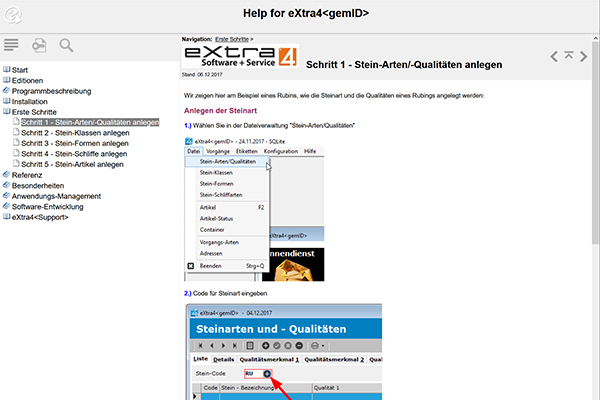Select Schritt 5 - Stein-Artikel anlegen

click(x=73, y=165)
